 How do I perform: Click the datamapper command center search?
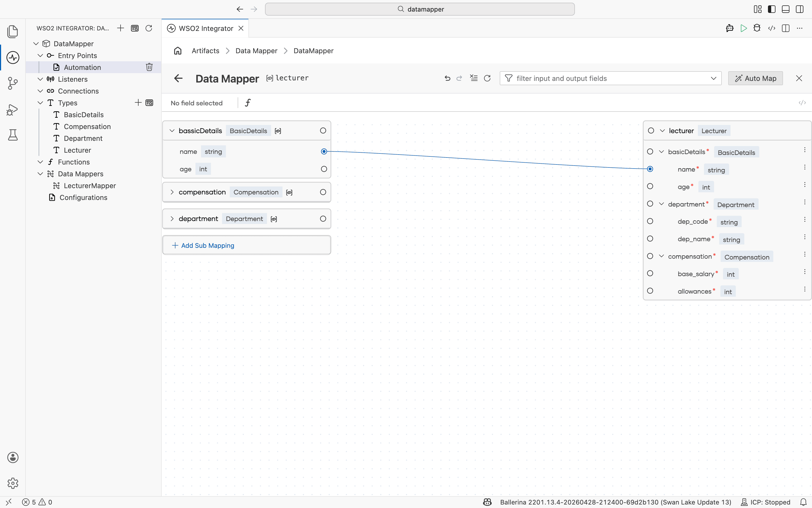420,9
